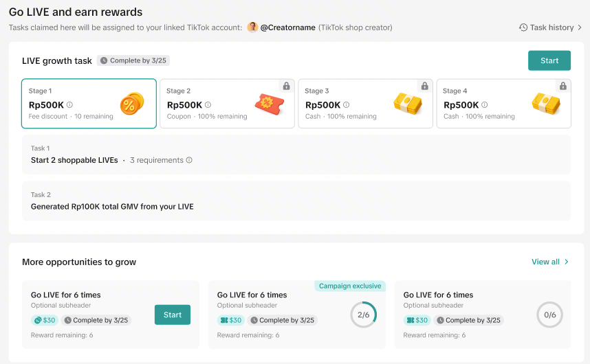Click clock icon in first opportunity card deadline
Image resolution: width=590 pixels, height=364 pixels.
coord(67,321)
